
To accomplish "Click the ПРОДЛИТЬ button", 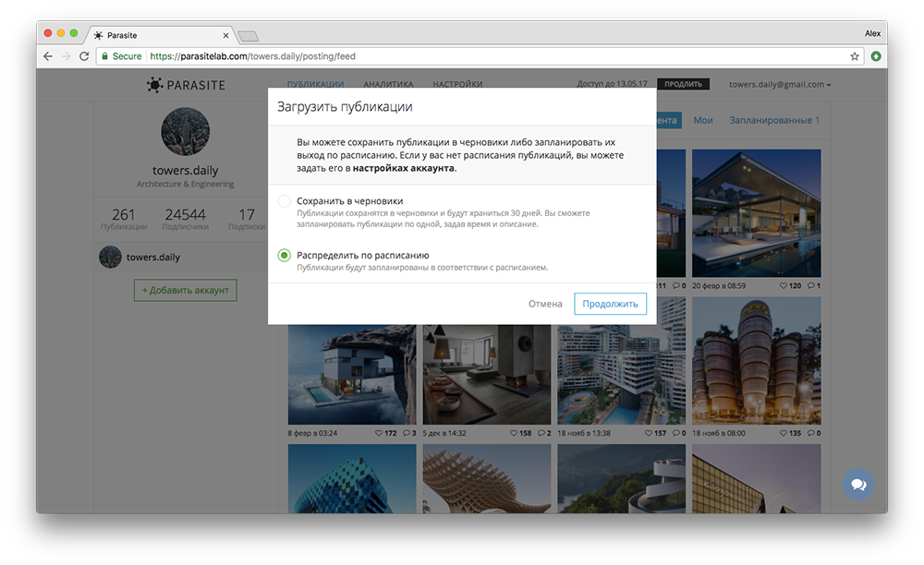I will click(x=683, y=85).
